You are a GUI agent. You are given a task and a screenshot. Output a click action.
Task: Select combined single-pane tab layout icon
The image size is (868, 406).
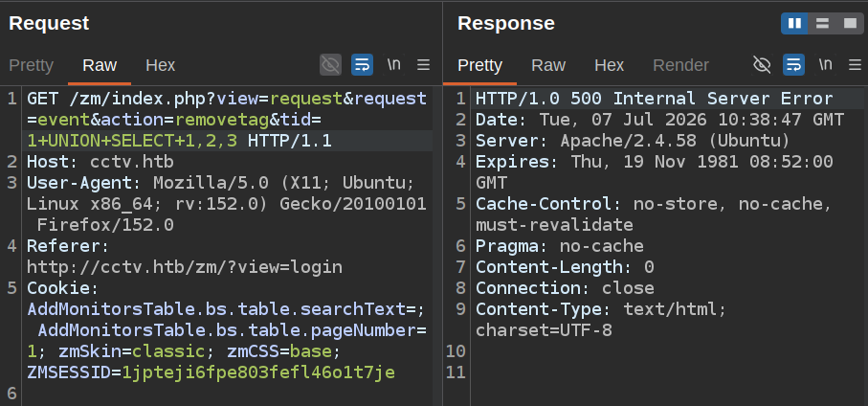[x=850, y=23]
